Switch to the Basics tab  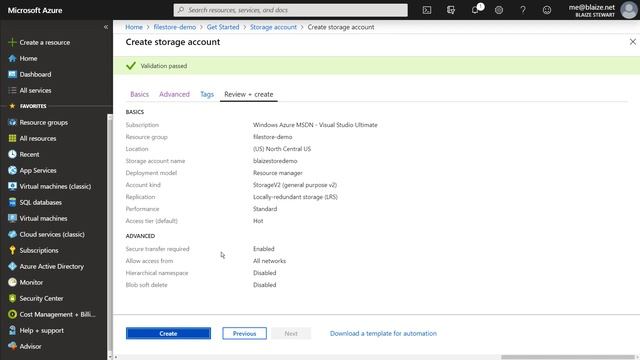139,94
